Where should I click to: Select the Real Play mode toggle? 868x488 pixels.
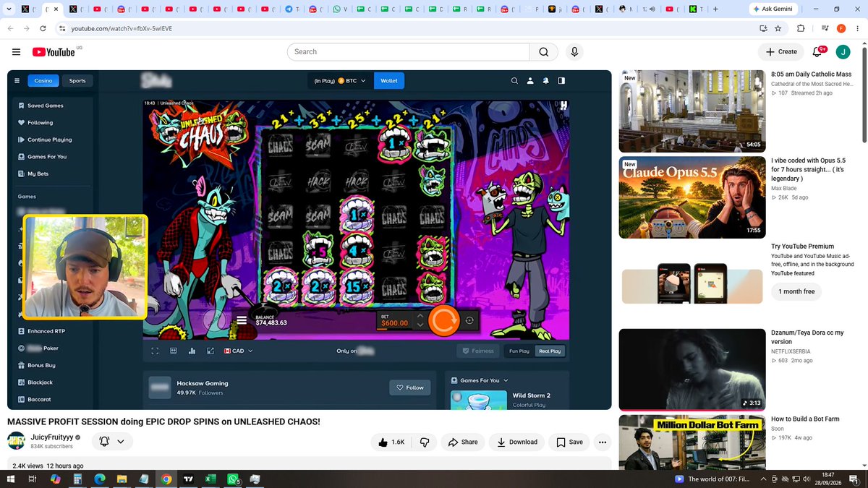click(550, 351)
